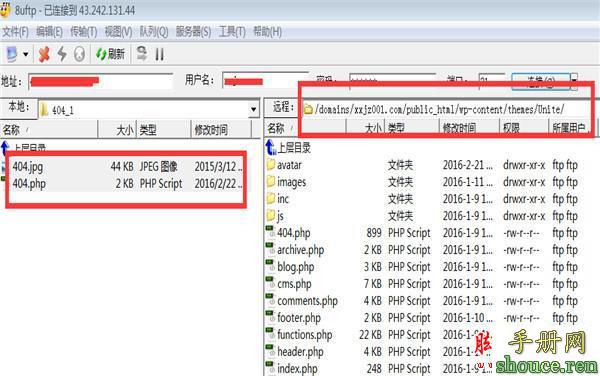Click the footer.php file icon
This screenshot has width=600, height=376.
[271, 316]
